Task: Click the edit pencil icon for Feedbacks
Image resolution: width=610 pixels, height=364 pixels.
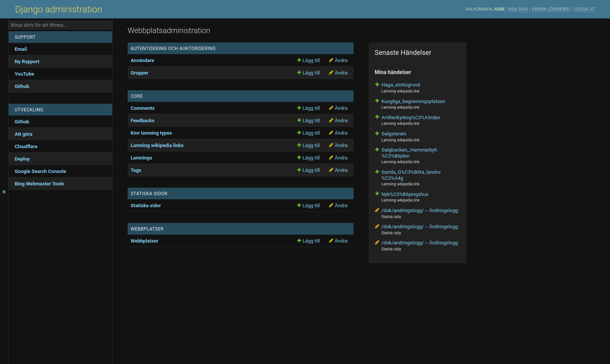Action: point(331,120)
